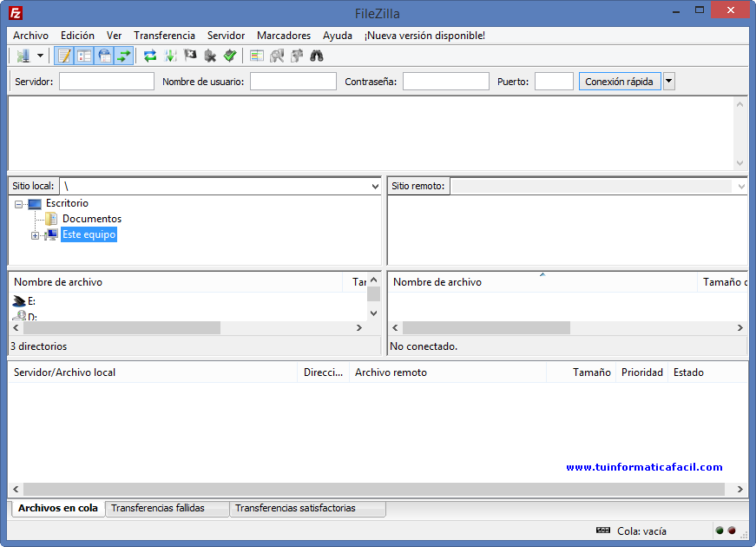Image resolution: width=756 pixels, height=547 pixels.
Task: Click local file list scroll-down arrow
Action: (374, 313)
